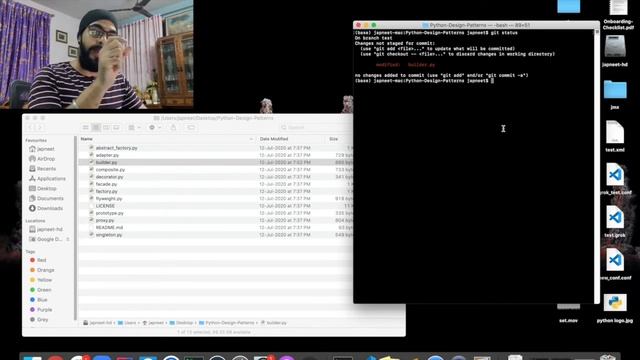Open Desktop in Finder sidebar
640x360 pixels.
point(43,189)
